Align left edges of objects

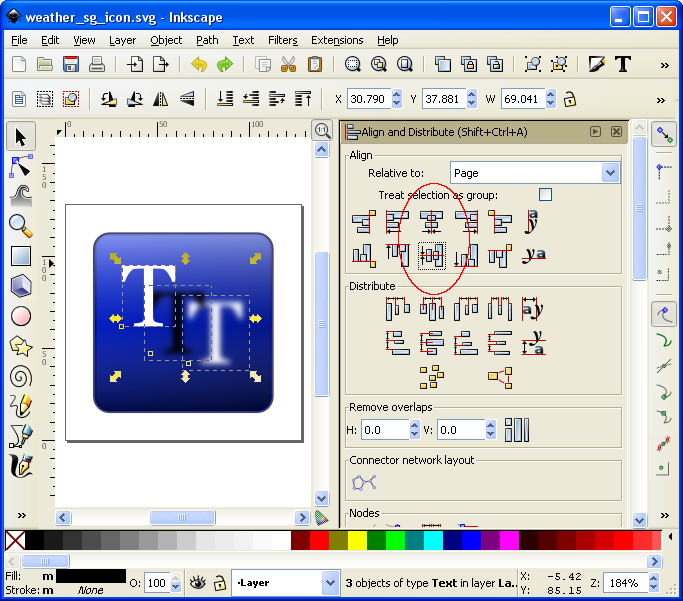click(x=397, y=221)
